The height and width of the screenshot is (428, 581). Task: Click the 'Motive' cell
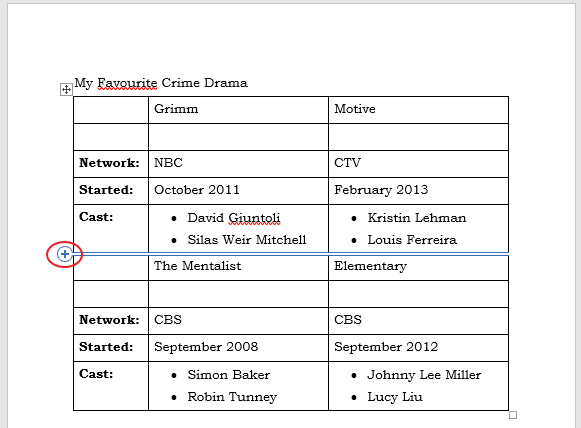pos(418,110)
